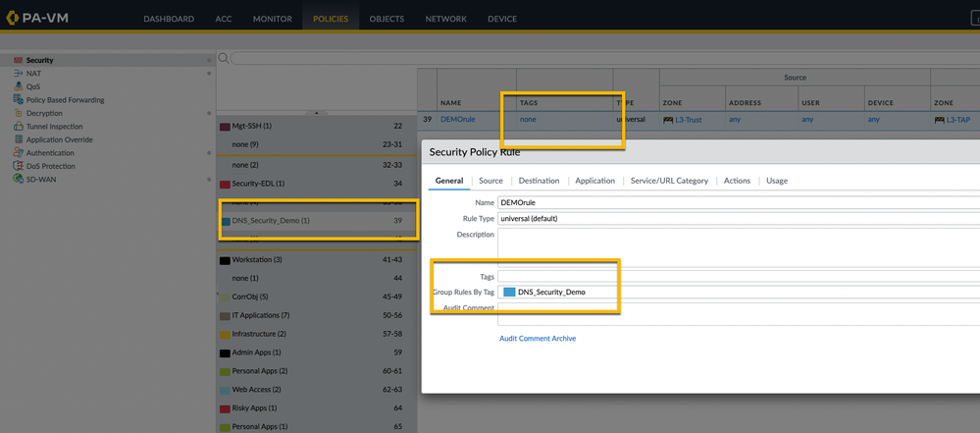Open SD-WAN policies via its icon
This screenshot has height=433, width=980.
point(18,180)
